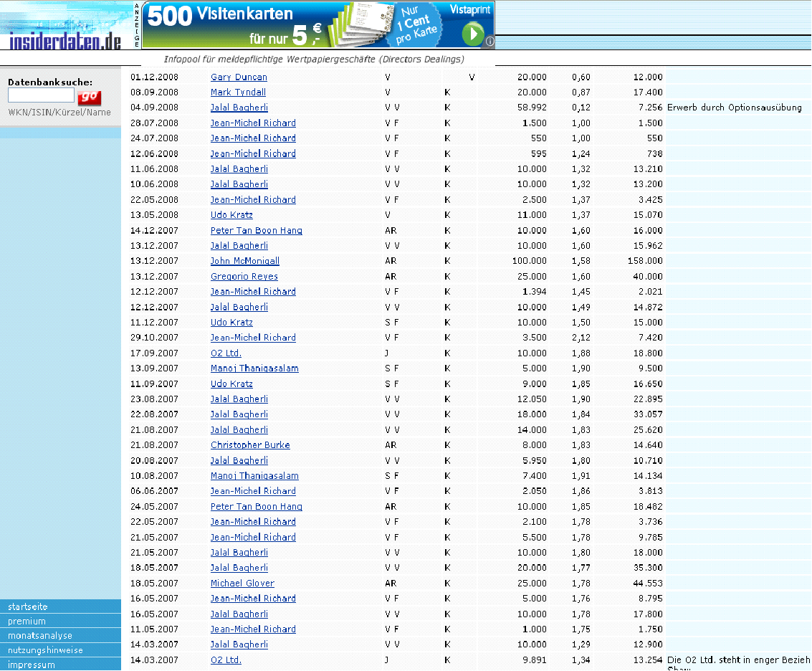The height and width of the screenshot is (671, 812).
Task: Open Jean-Michel Richard link dated 28.07.2008
Action: click(x=253, y=123)
